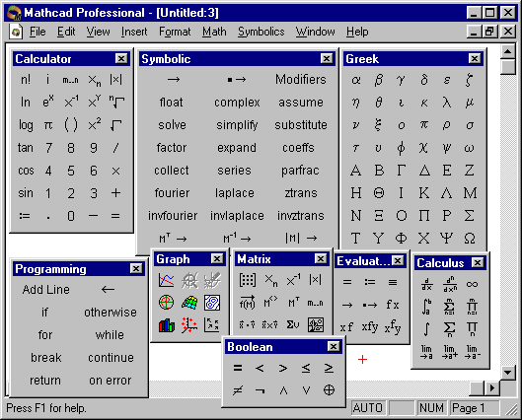Click the horizontal scrollbar right arrow
This screenshot has width=522, height=420.
pos(492,387)
